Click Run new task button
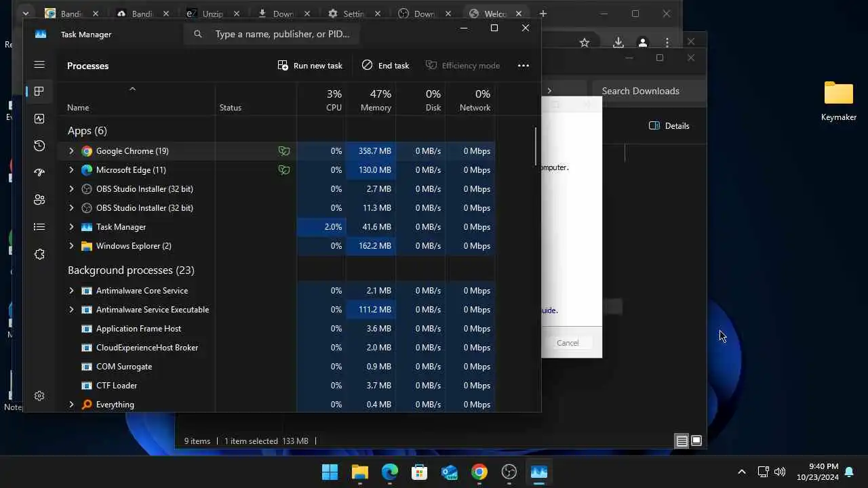868x488 pixels. pos(310,66)
